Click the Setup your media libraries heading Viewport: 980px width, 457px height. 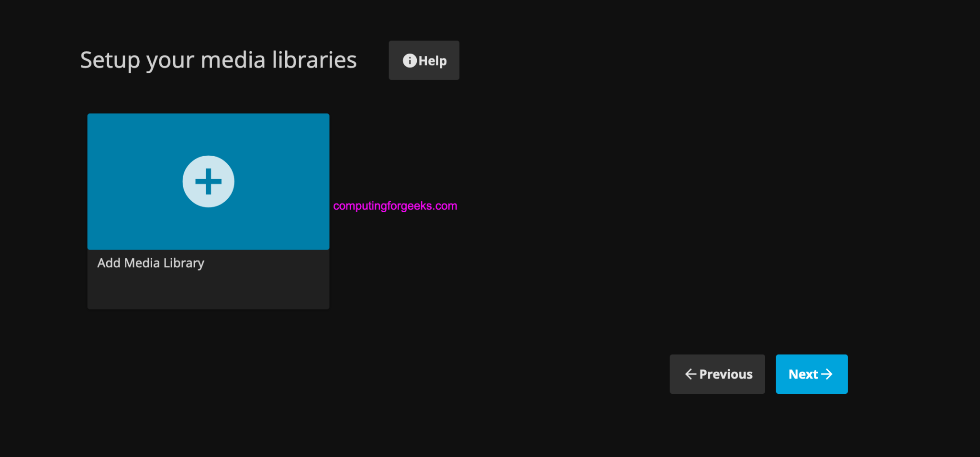tap(218, 60)
